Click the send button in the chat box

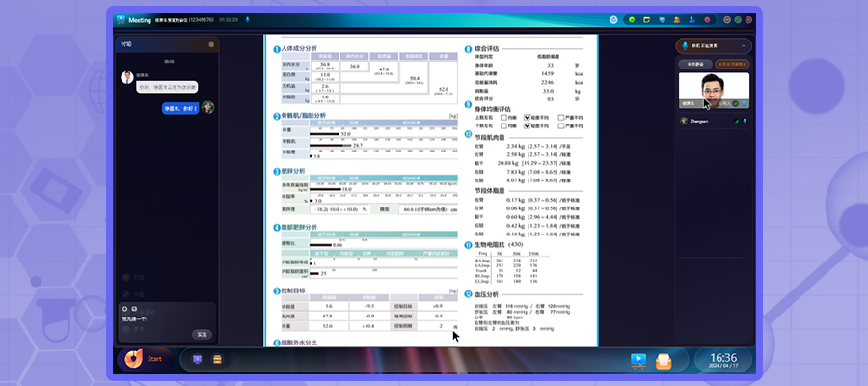click(201, 334)
